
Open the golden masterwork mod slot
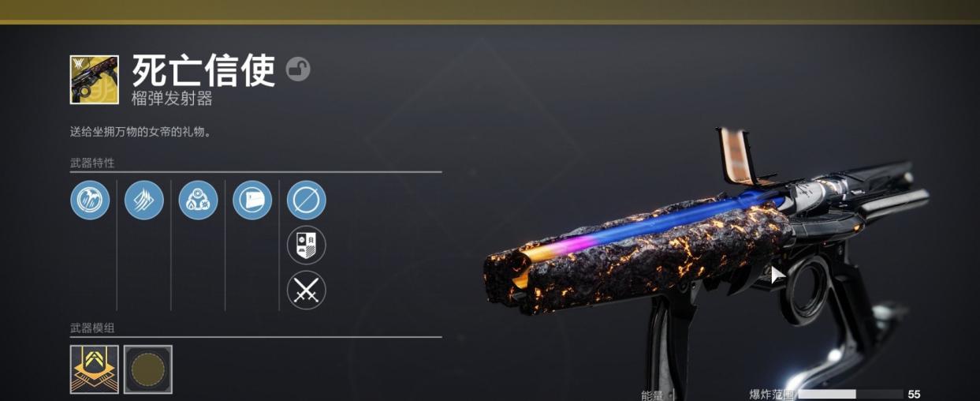pos(94,369)
